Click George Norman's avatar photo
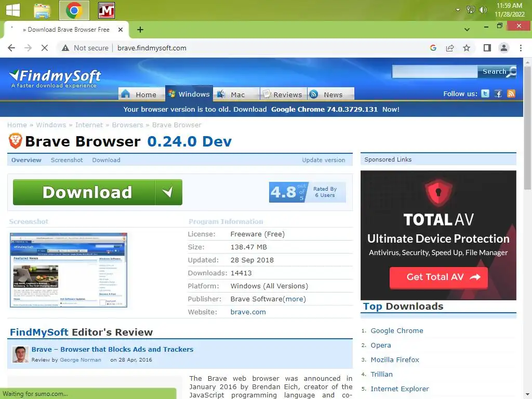Screen dimensions: 532x399 pyautogui.click(x=20, y=354)
